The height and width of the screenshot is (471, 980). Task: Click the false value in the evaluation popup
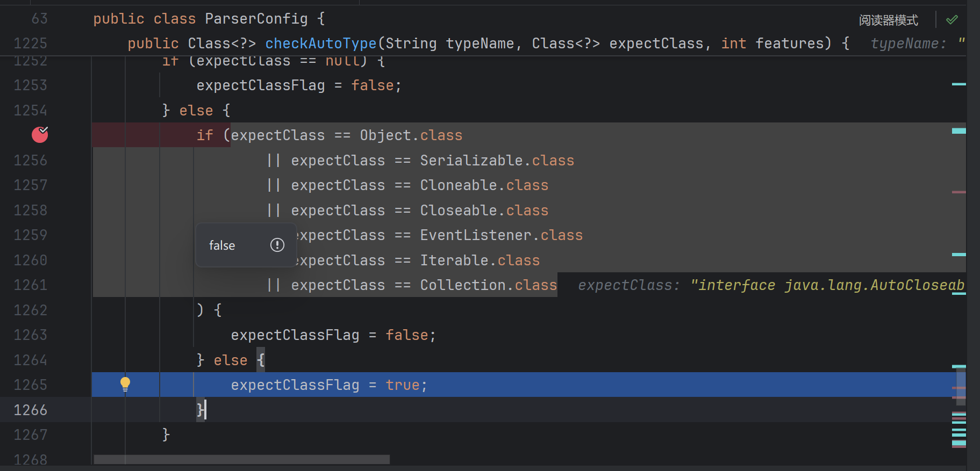point(222,245)
